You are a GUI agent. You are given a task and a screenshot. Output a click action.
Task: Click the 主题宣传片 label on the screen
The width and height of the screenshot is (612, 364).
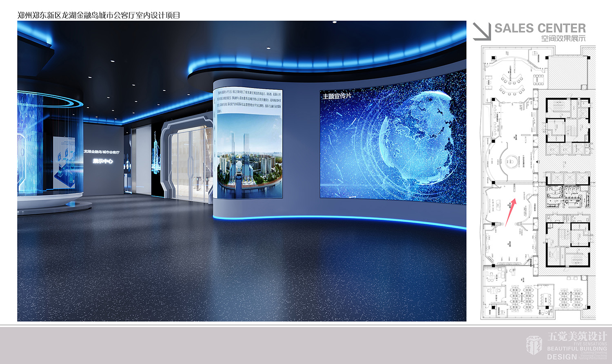coord(337,96)
